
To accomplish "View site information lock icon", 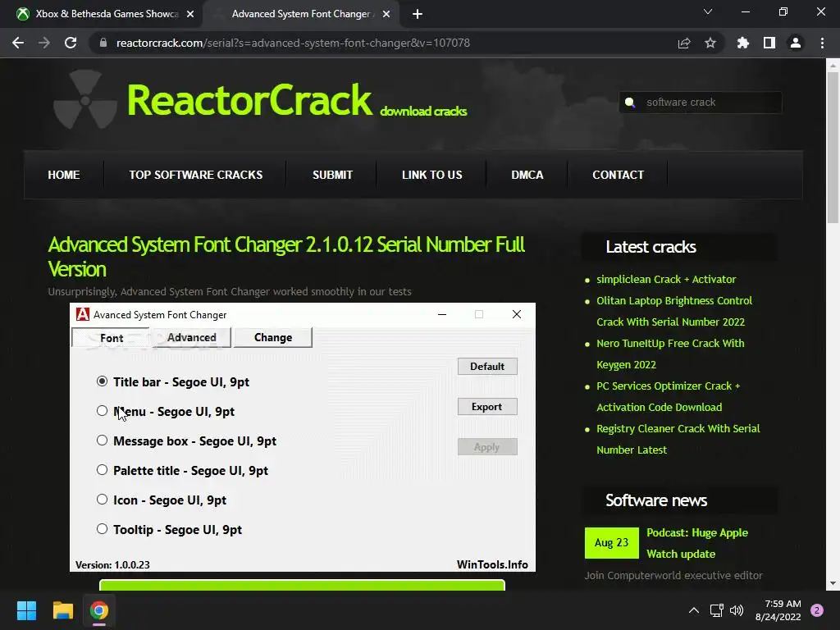I will pyautogui.click(x=103, y=43).
